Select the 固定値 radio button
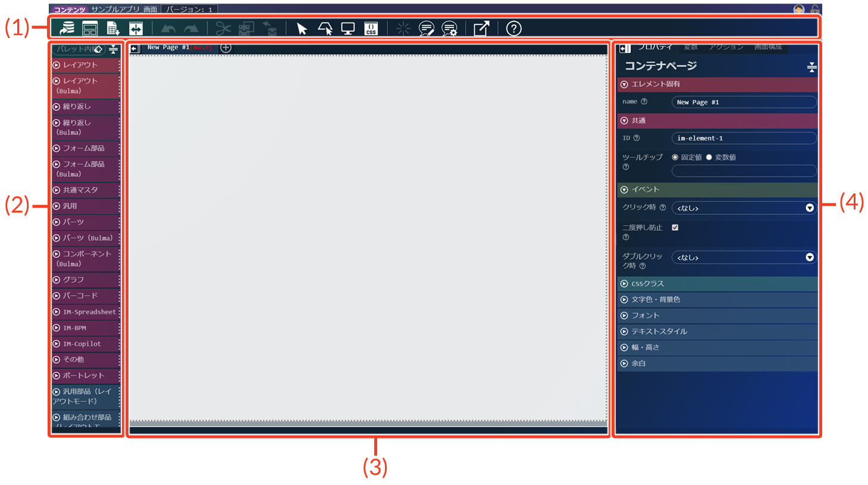This screenshot has height=485, width=868. (675, 157)
